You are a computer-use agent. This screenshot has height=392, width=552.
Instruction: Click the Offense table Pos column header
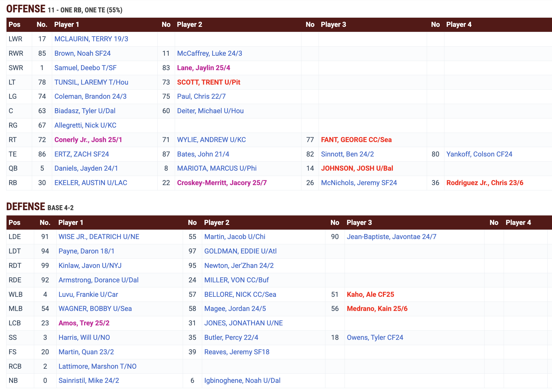pos(14,24)
